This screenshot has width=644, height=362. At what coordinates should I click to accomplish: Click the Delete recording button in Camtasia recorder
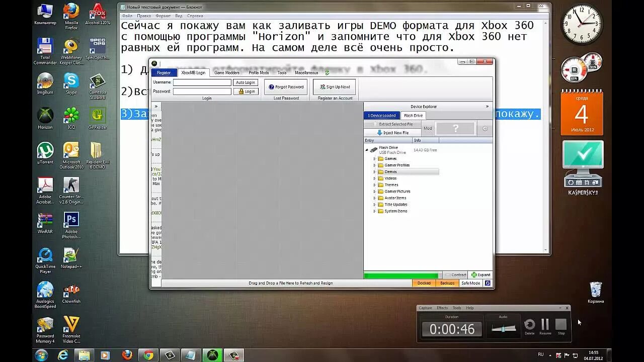click(x=529, y=325)
